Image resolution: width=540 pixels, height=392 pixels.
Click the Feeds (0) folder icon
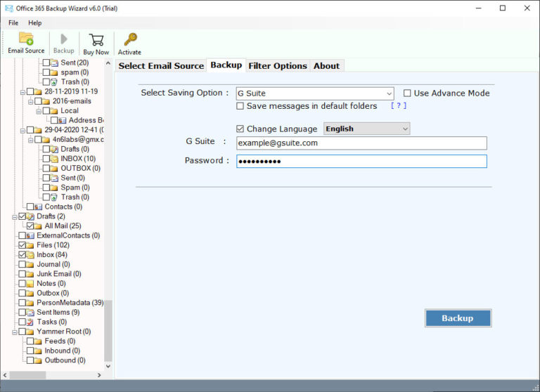[x=38, y=341]
